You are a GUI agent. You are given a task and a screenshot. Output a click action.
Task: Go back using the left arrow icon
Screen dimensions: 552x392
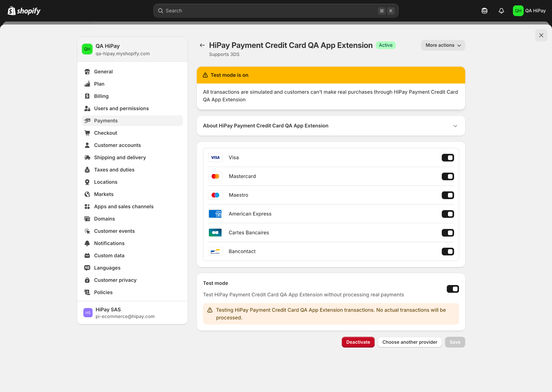coord(202,45)
